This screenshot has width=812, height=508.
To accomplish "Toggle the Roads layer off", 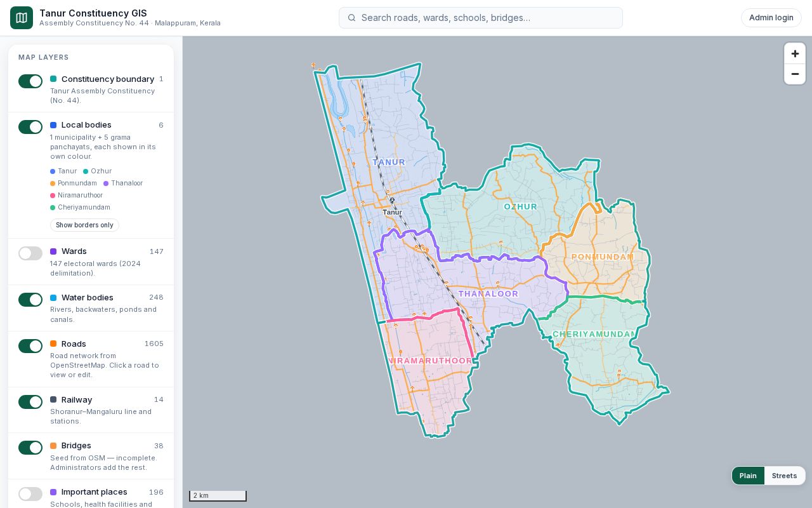I will 30,346.
